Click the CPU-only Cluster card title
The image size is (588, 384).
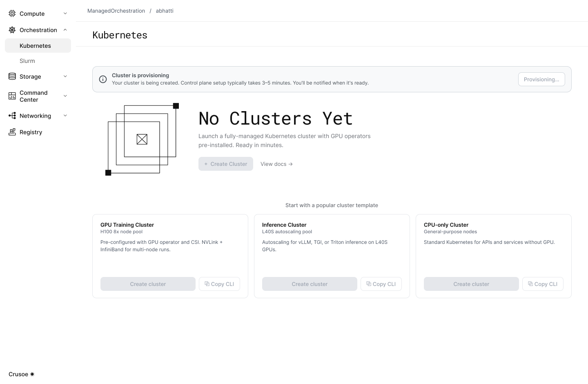click(446, 225)
